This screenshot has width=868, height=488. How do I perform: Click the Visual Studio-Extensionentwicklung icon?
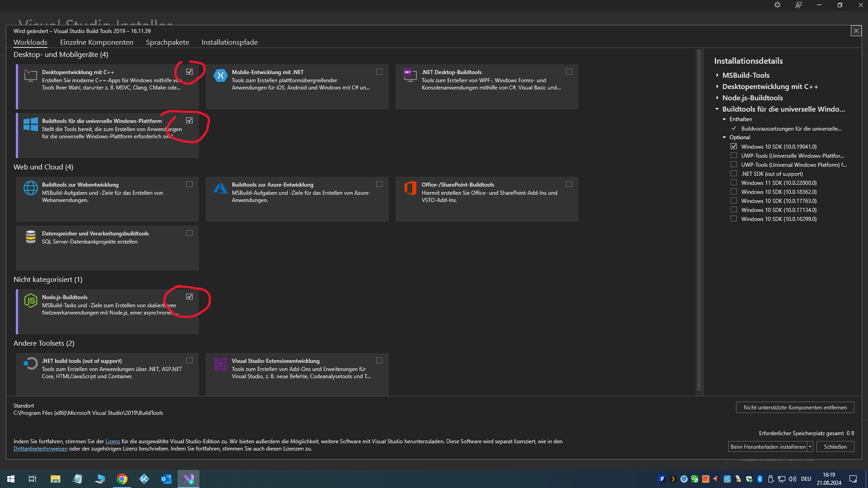[220, 364]
